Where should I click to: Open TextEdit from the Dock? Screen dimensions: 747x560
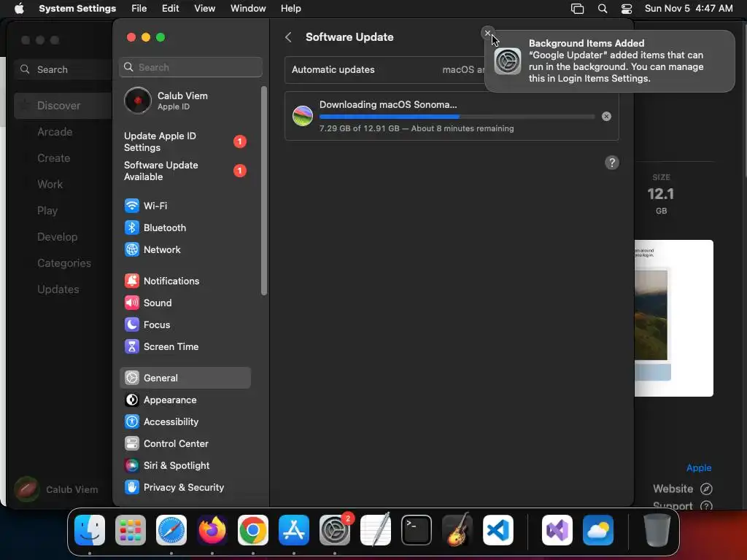click(376, 530)
